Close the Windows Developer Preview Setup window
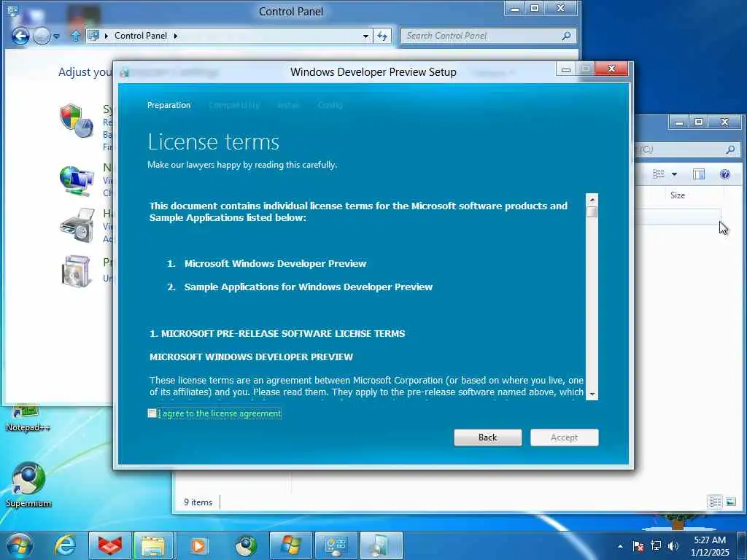The width and height of the screenshot is (747, 560). [x=612, y=69]
